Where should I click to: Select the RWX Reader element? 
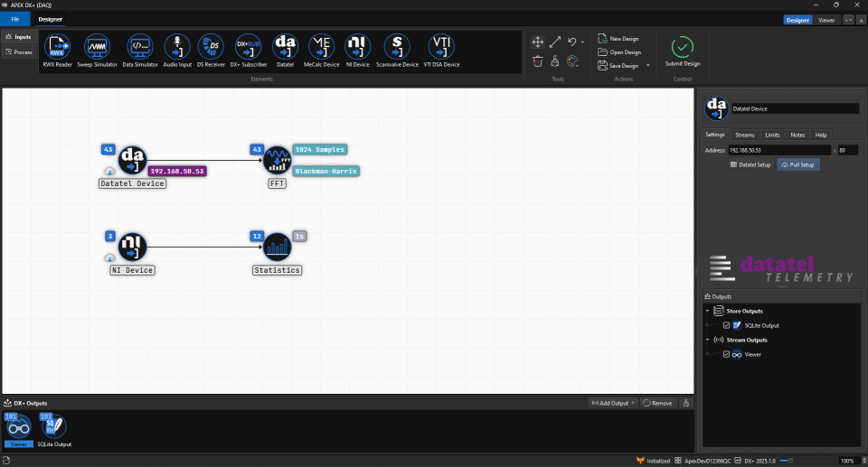57,48
